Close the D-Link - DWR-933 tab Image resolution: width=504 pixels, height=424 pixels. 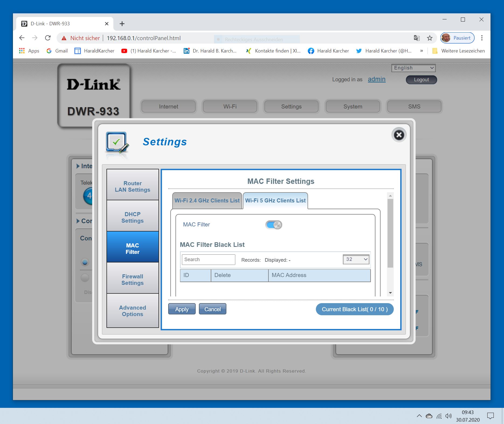(x=107, y=24)
